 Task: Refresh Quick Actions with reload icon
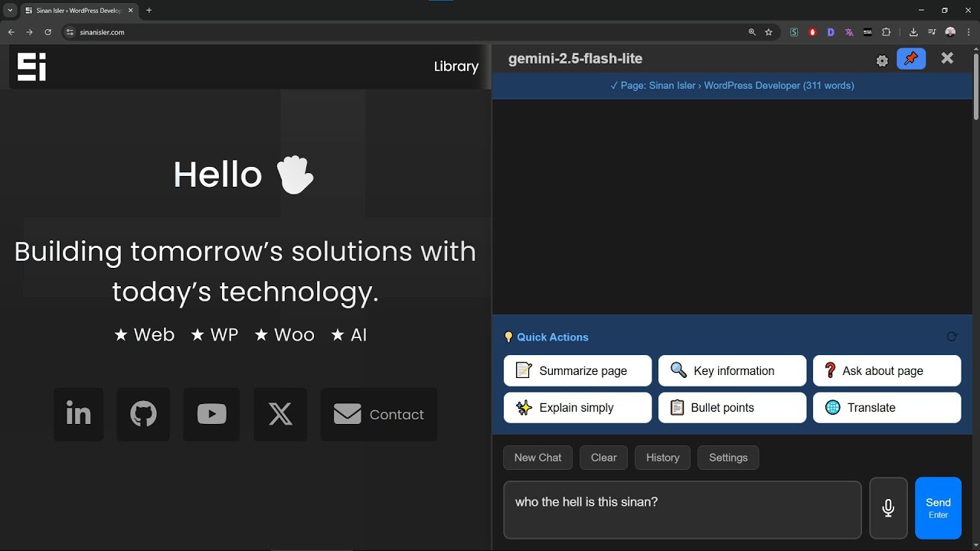(x=952, y=337)
